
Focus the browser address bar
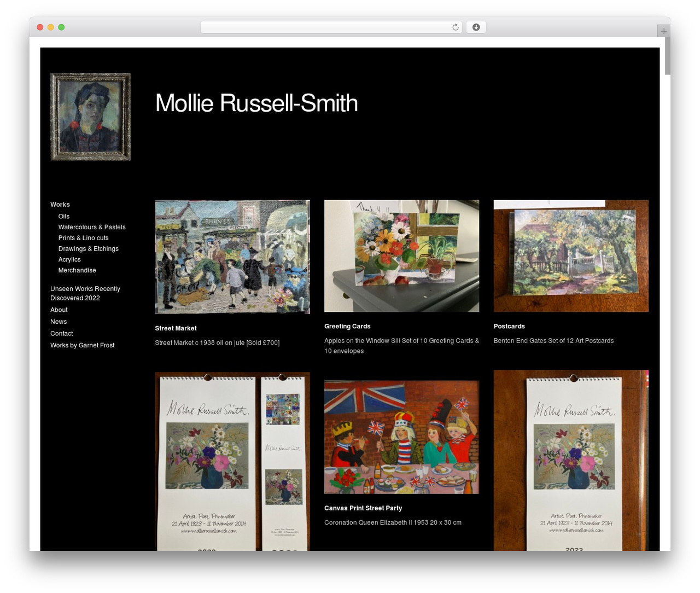click(x=331, y=27)
